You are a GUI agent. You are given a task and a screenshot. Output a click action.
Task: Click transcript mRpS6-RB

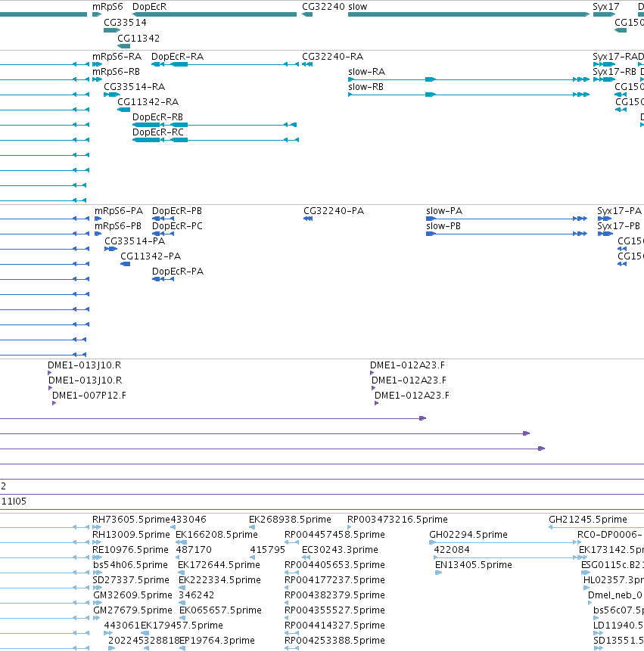(116, 72)
